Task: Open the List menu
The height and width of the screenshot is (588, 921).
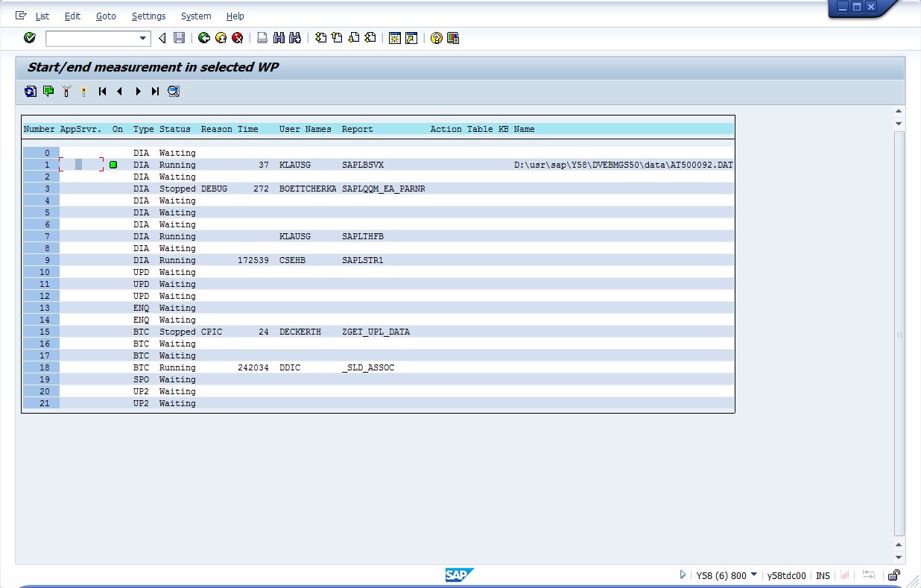Action: point(42,16)
